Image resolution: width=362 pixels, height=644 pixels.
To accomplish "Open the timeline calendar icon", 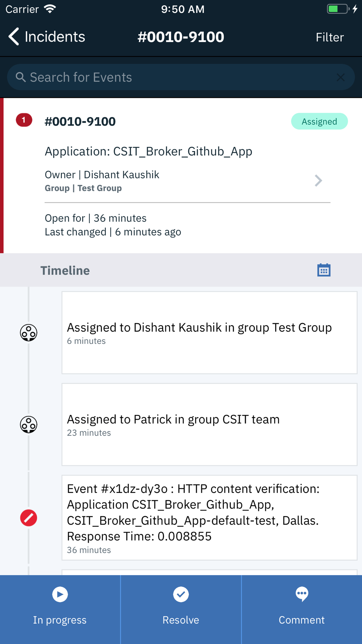I will (x=324, y=270).
